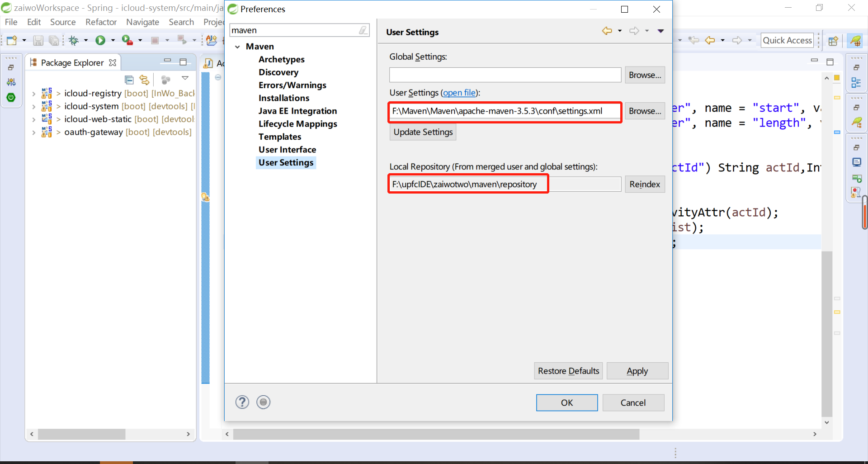Click the Debug bug icon in toolbar
868x464 pixels.
(74, 40)
